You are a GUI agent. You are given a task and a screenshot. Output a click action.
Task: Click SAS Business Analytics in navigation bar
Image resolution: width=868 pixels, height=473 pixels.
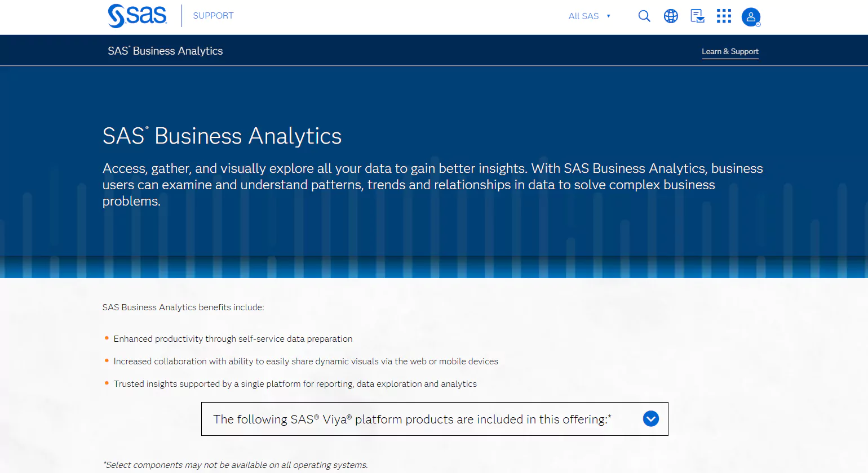[x=165, y=51]
